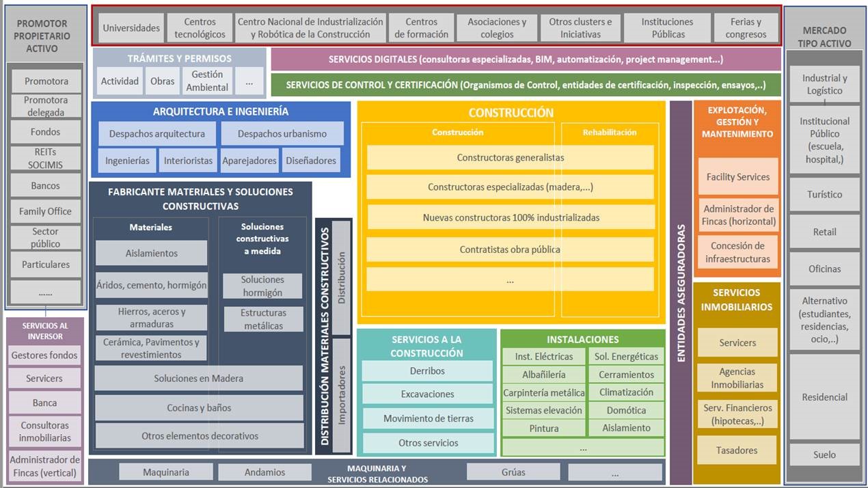Viewport: 868px width, 488px height.
Task: Click the Residencial market box
Action: click(824, 397)
